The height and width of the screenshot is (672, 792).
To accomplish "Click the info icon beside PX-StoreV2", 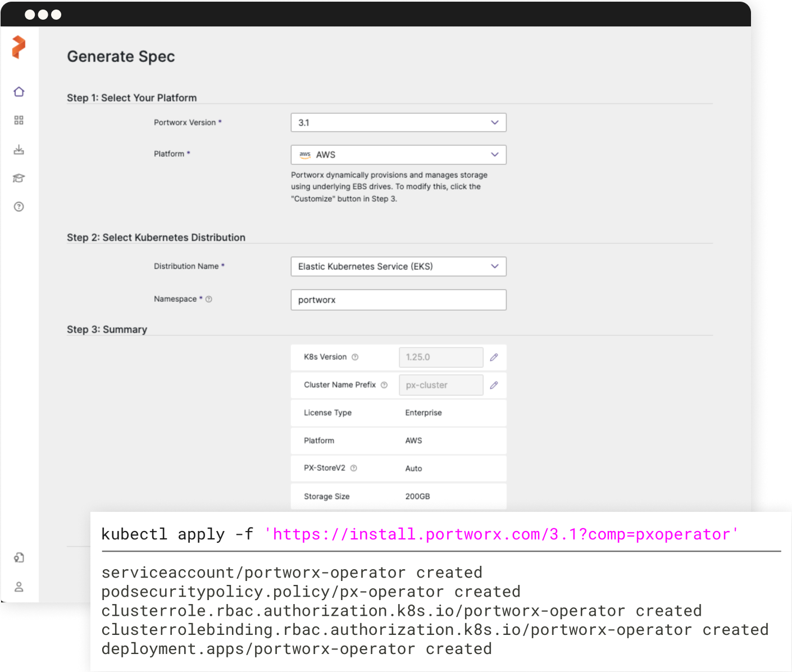I will tap(354, 468).
